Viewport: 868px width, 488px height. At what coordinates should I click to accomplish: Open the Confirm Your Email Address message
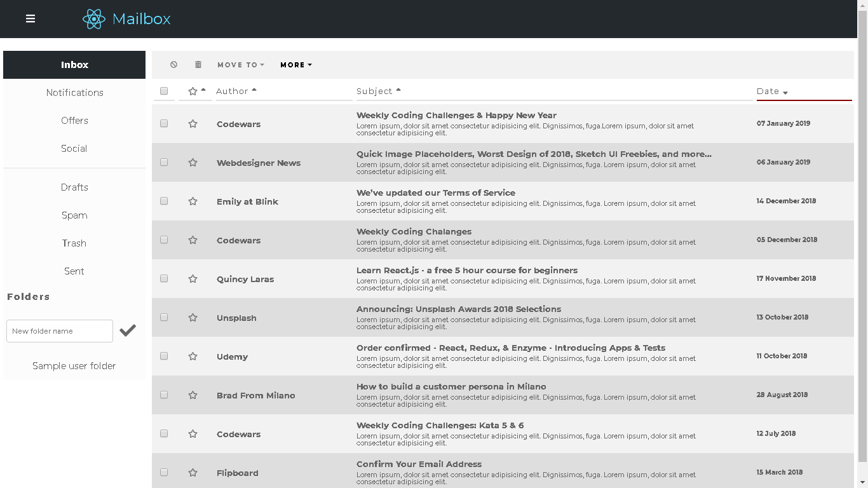419,464
